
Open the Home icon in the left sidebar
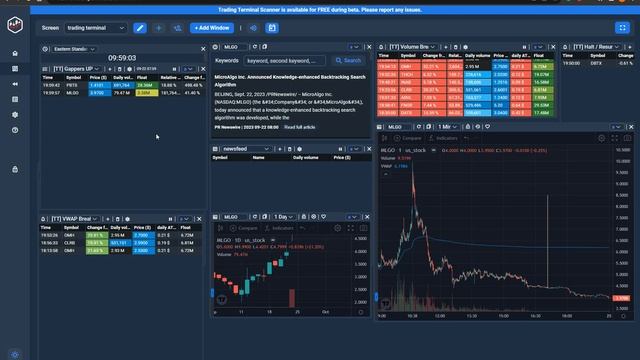click(x=15, y=53)
